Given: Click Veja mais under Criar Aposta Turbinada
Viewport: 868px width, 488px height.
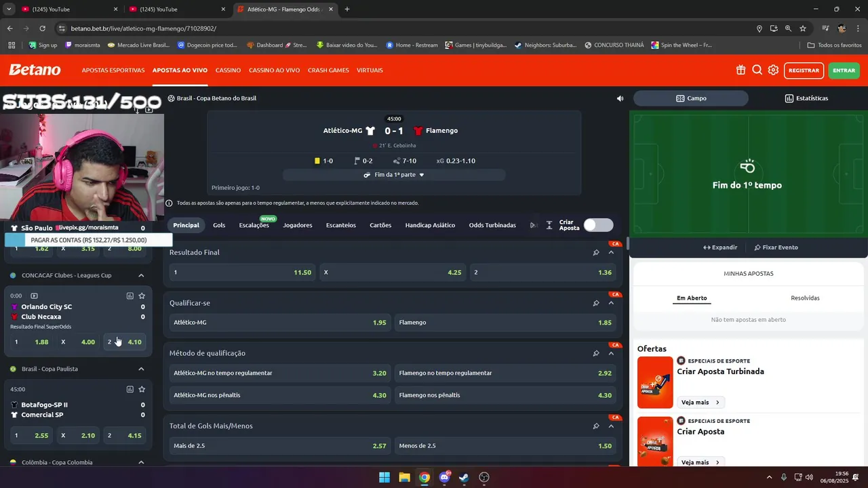Looking at the screenshot, I should point(701,403).
